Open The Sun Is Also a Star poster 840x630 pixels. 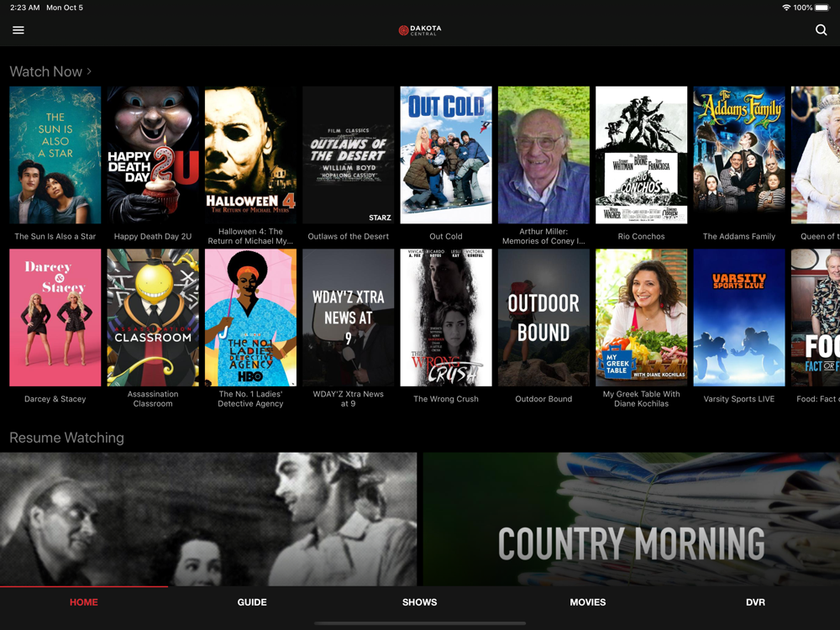pyautogui.click(x=55, y=155)
